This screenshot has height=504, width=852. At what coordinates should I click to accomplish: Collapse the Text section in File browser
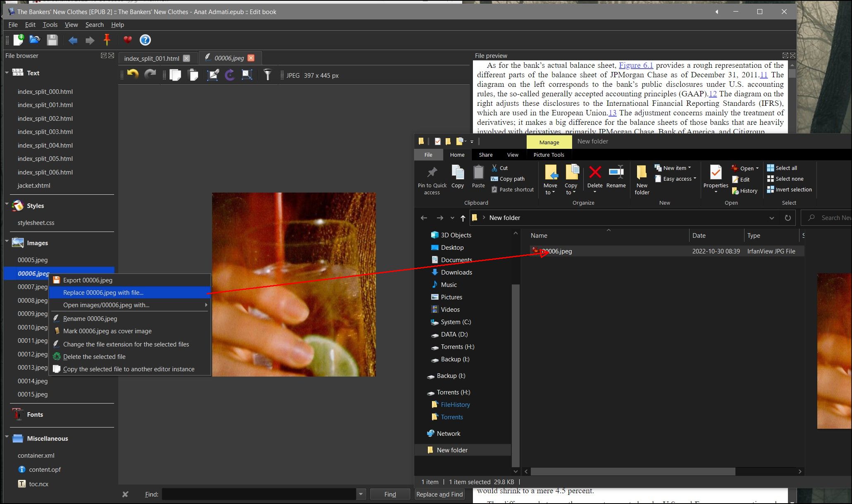(x=7, y=73)
